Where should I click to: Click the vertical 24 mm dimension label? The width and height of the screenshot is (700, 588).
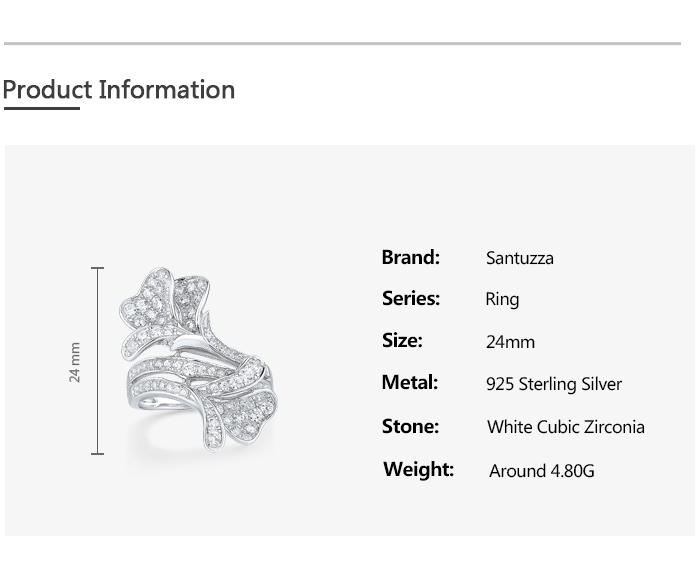[x=75, y=361]
